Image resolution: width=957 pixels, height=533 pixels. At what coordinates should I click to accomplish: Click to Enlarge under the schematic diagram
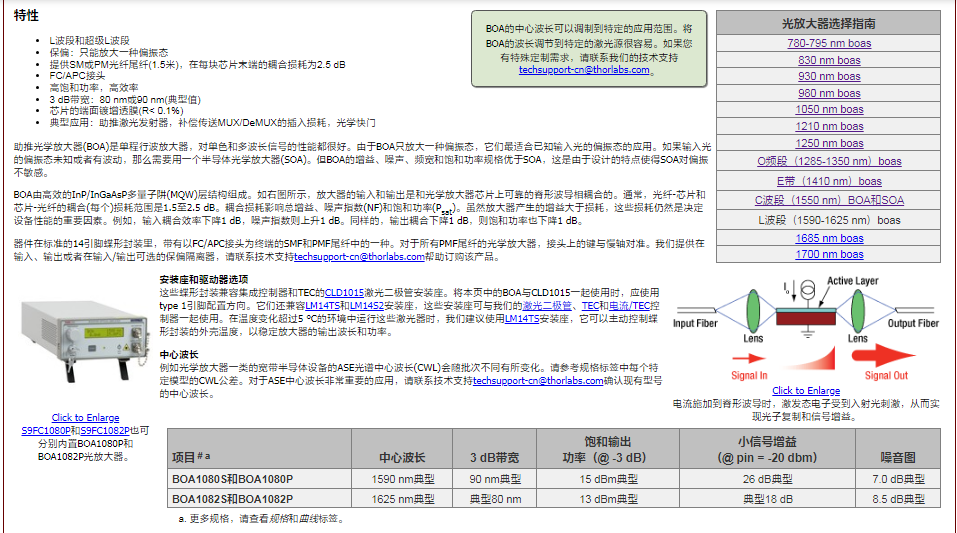(805, 391)
